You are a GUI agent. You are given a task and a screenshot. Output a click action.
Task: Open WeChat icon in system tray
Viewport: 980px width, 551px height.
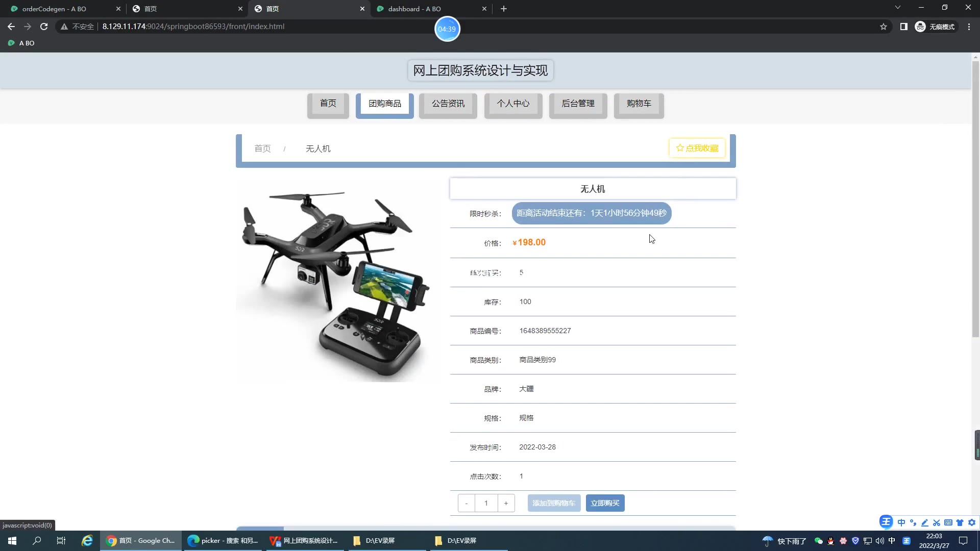click(819, 541)
